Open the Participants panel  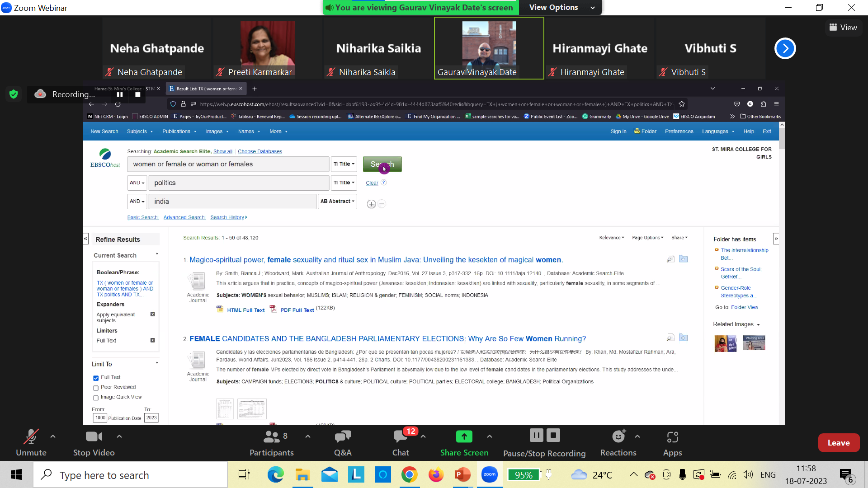[271, 443]
